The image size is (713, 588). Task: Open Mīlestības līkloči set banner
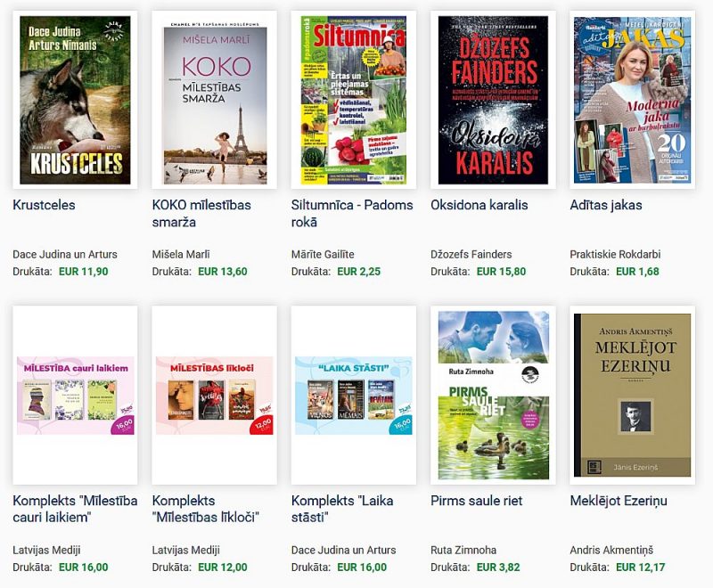pyautogui.click(x=215, y=396)
